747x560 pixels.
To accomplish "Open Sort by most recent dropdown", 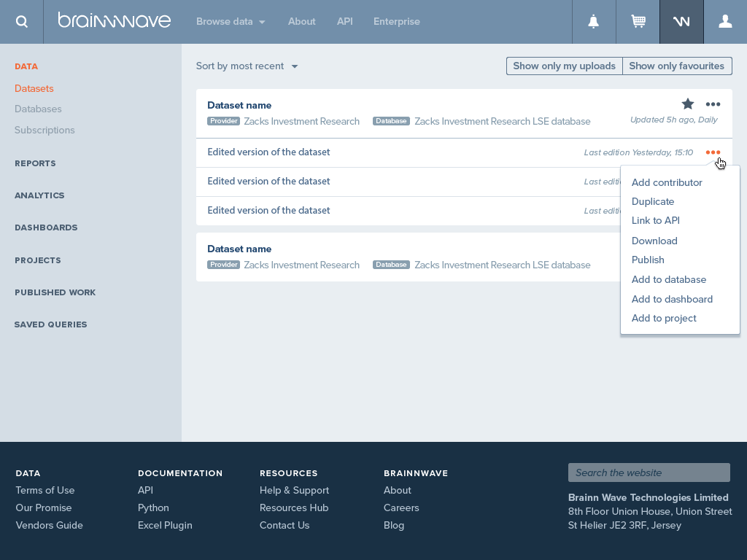I will click(247, 66).
